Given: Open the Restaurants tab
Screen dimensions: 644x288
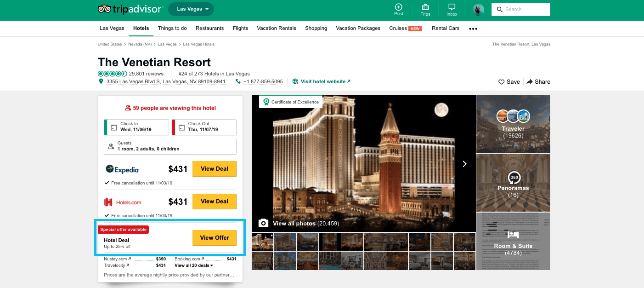Looking at the screenshot, I should (209, 28).
